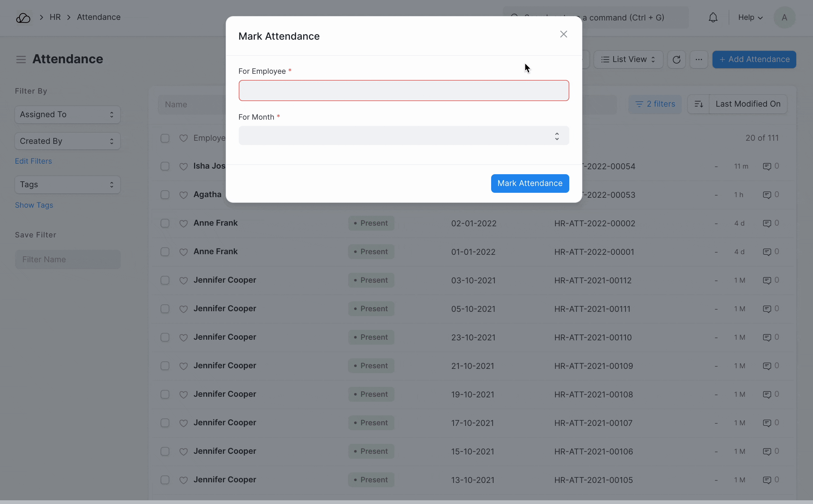Select the first Jennifer Cooper row checkbox

pyautogui.click(x=165, y=280)
